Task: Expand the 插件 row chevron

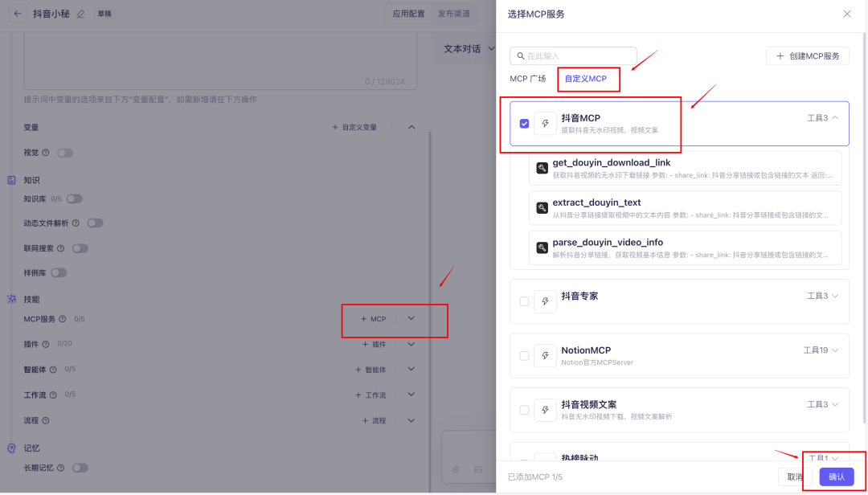Action: 411,344
